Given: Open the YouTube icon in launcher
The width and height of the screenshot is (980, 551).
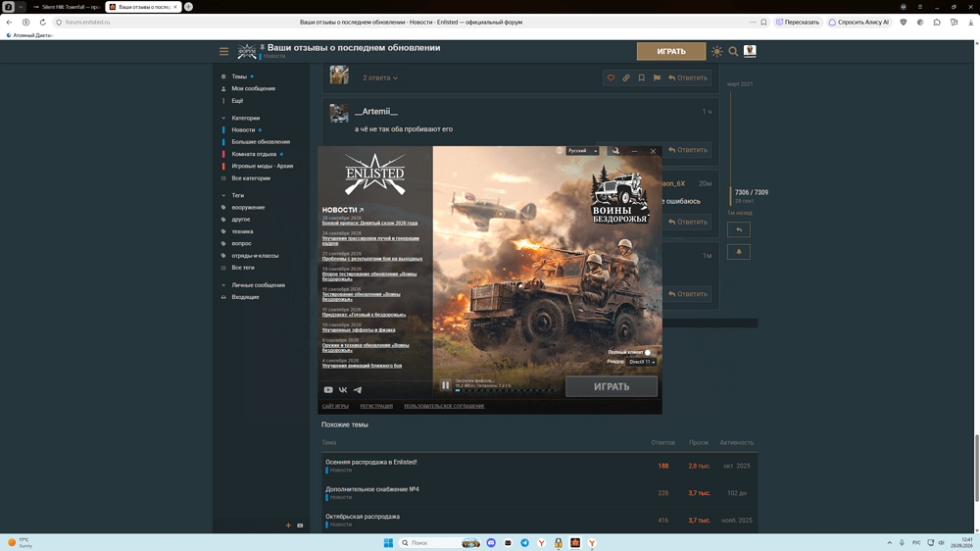Looking at the screenshot, I should [328, 389].
